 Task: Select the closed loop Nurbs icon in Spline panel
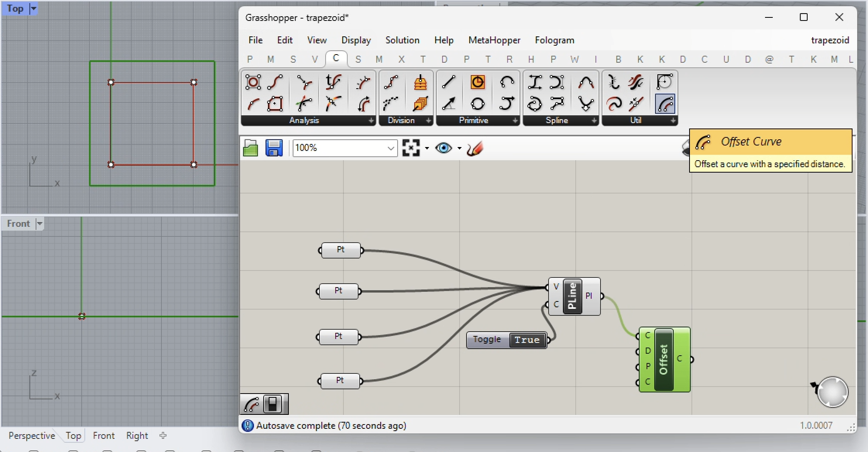click(x=535, y=104)
